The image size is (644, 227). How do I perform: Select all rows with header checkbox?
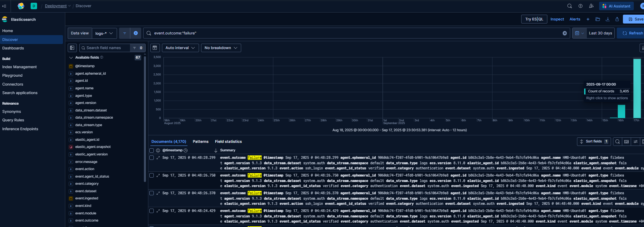click(x=152, y=150)
